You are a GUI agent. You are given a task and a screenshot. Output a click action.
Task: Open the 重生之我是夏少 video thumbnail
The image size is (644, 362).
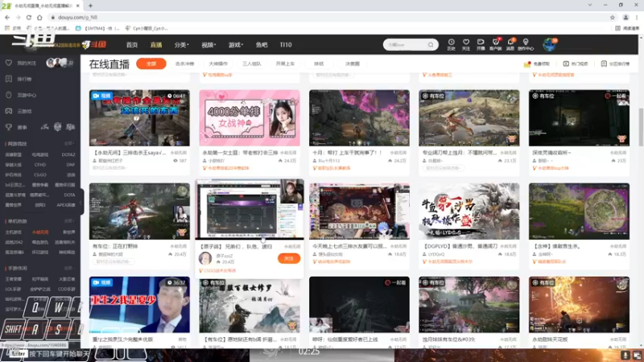point(139,305)
